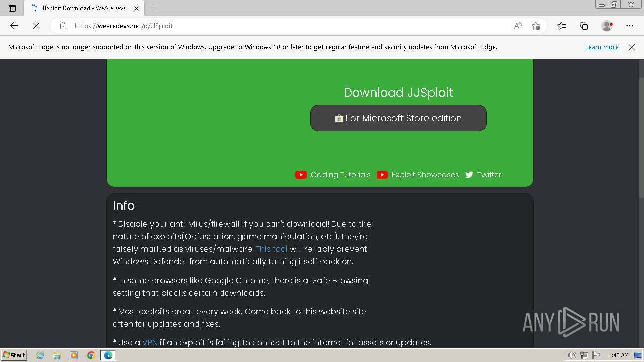Open the tab actions menu icon
644x362 pixels.
click(x=12, y=8)
